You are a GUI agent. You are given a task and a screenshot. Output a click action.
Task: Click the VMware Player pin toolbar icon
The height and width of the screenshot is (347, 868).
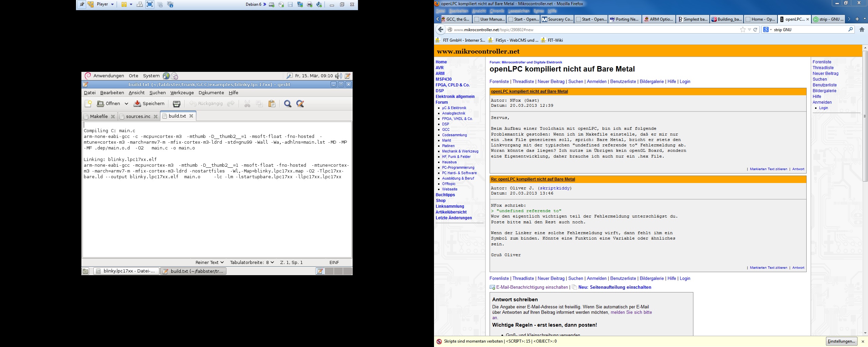click(x=81, y=4)
